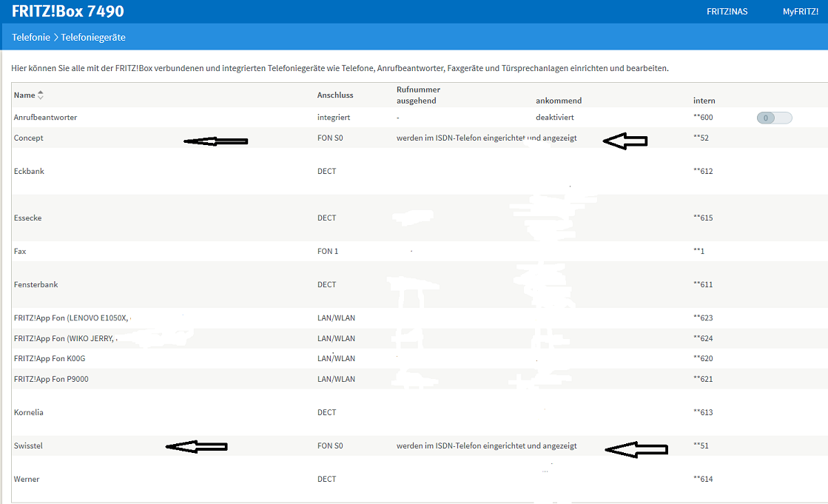
Task: Click 'integriert' in Anrufbeantworter row
Action: pyautogui.click(x=334, y=117)
